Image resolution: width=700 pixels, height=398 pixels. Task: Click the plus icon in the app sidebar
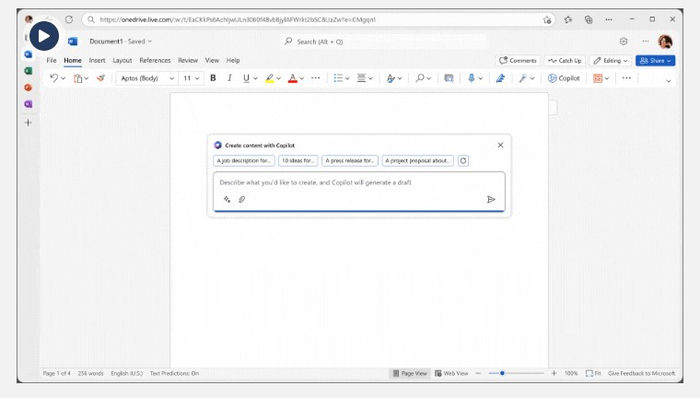coord(28,123)
